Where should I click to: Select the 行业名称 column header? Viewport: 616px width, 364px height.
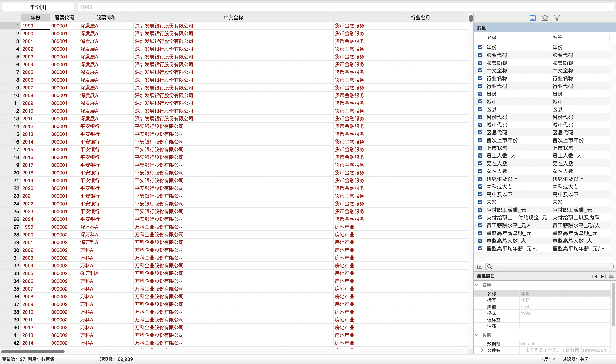pyautogui.click(x=420, y=18)
